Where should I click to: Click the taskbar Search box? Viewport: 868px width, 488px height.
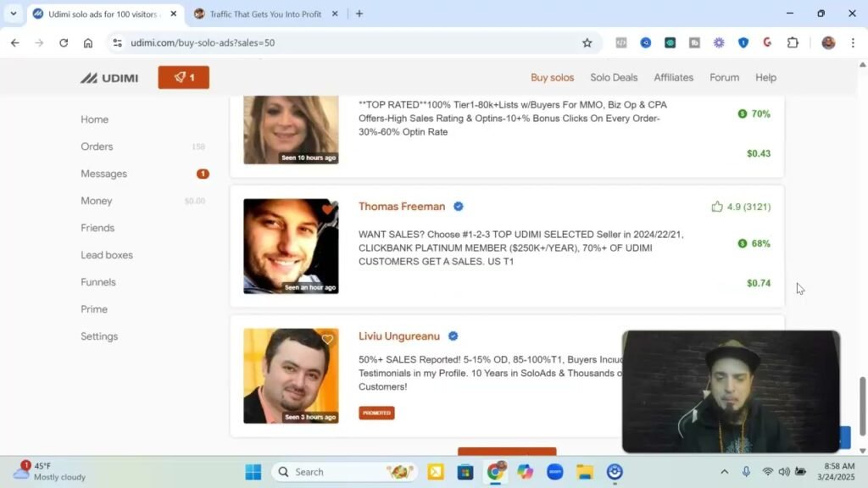point(344,472)
